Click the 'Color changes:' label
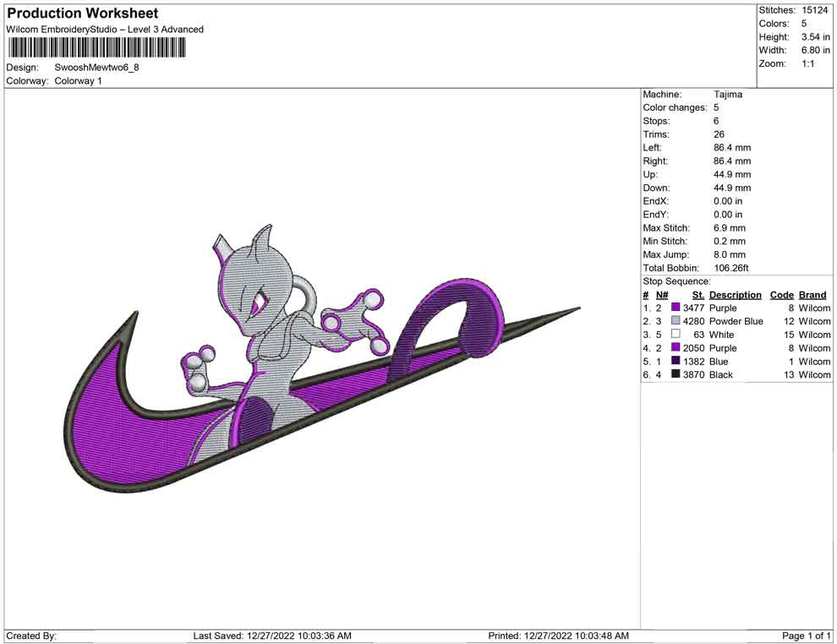This screenshot has width=837, height=644. 675,107
